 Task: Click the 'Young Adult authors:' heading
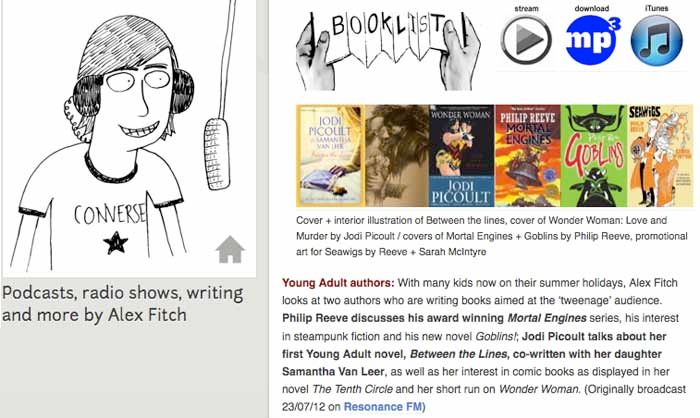click(x=338, y=283)
